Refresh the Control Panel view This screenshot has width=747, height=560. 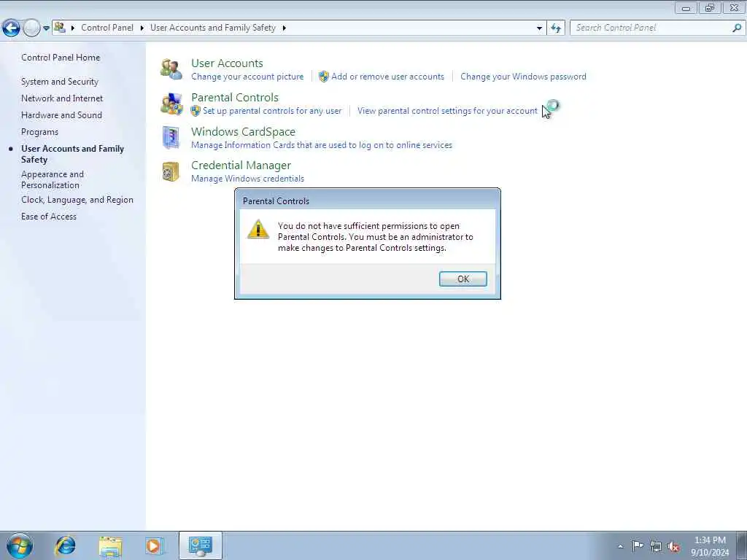click(x=556, y=28)
